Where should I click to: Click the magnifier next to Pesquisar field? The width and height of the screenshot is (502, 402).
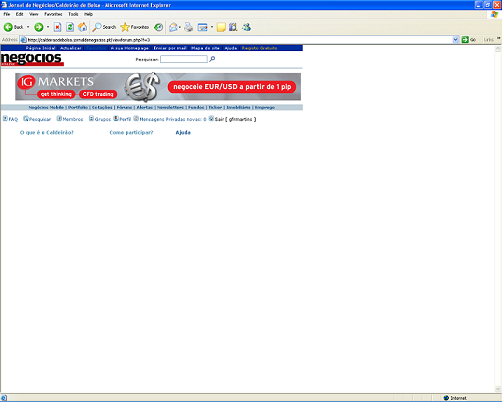coord(212,59)
